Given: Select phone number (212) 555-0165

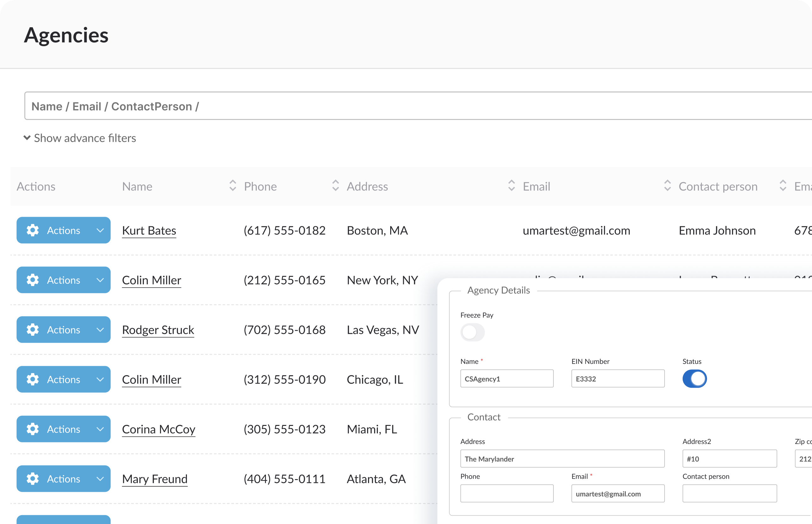Looking at the screenshot, I should tap(285, 280).
